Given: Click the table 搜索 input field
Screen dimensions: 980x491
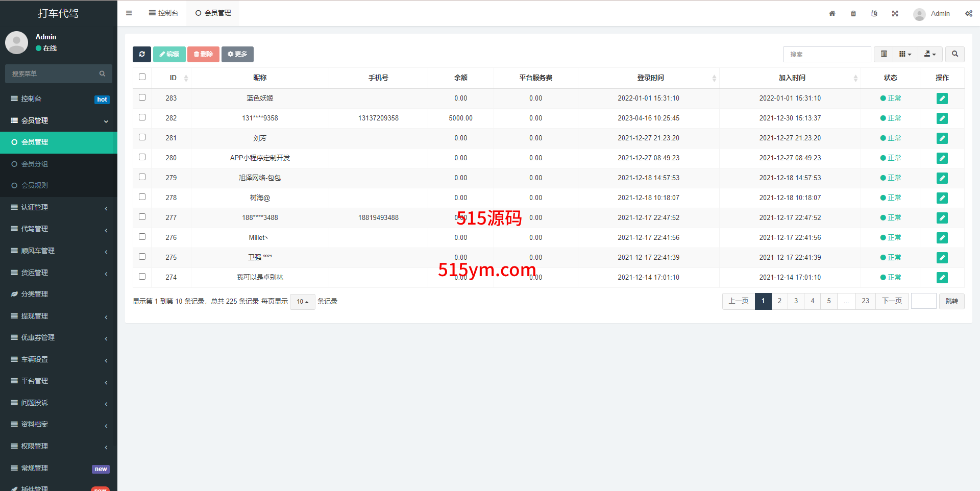Looking at the screenshot, I should coord(827,54).
